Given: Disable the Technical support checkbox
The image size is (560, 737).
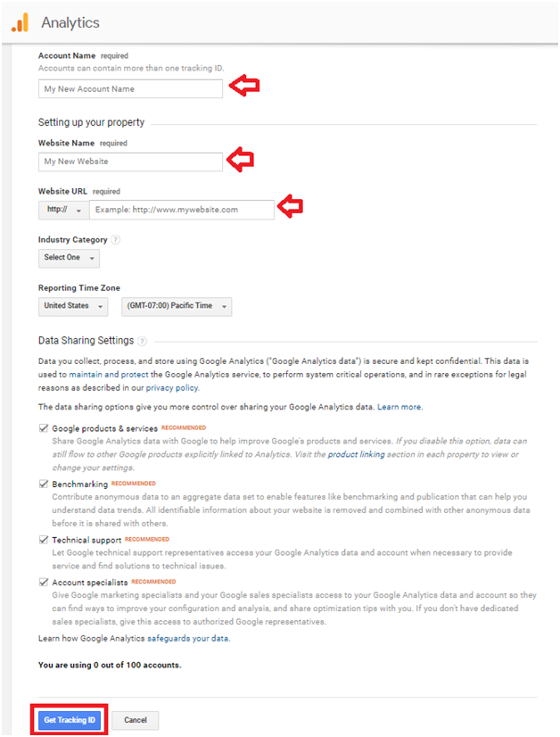Looking at the screenshot, I should pos(44,540).
